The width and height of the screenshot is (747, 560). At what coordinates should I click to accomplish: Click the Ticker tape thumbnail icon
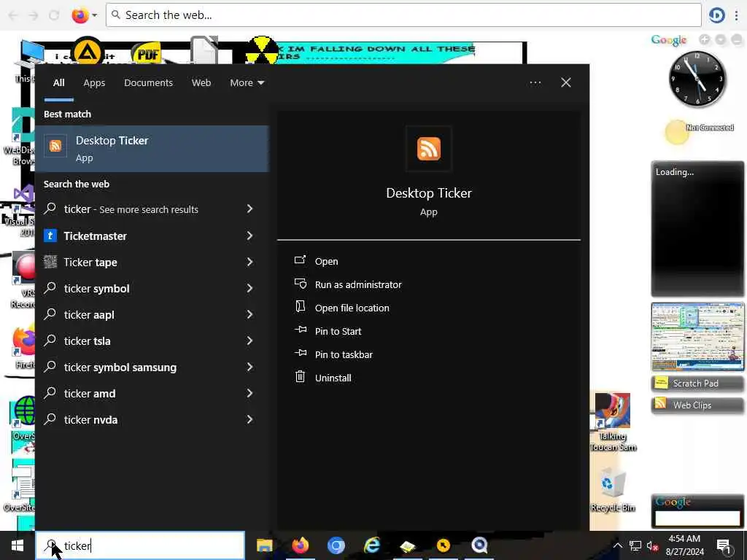coord(50,262)
